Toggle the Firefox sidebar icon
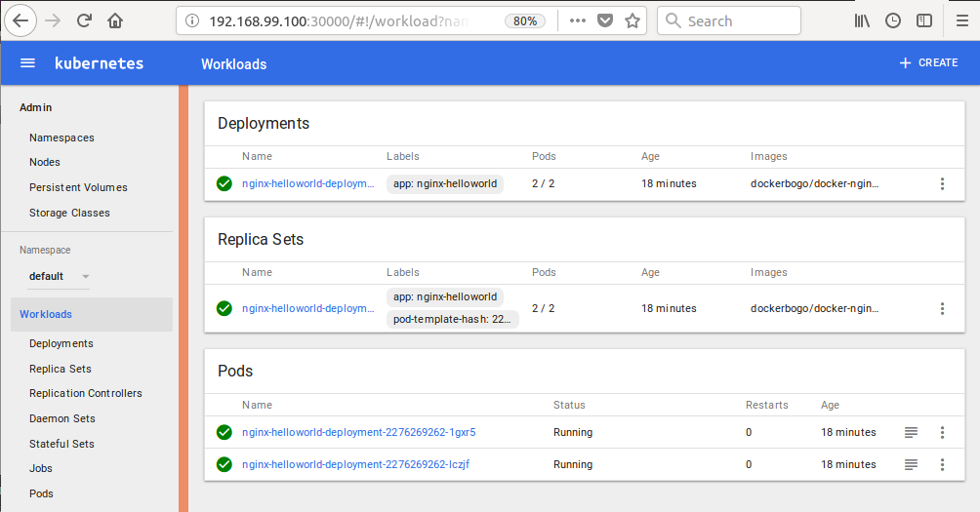 pos(924,20)
